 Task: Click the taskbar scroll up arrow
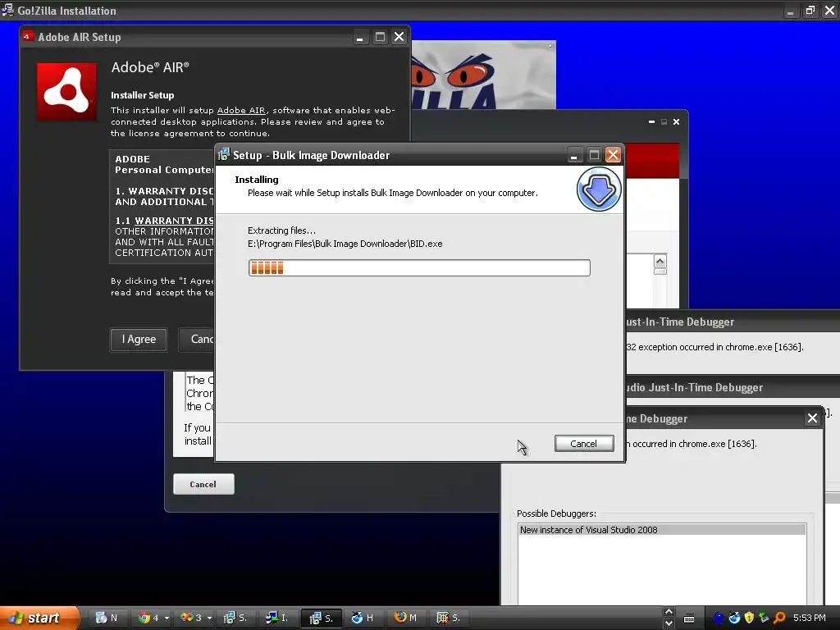(x=669, y=612)
